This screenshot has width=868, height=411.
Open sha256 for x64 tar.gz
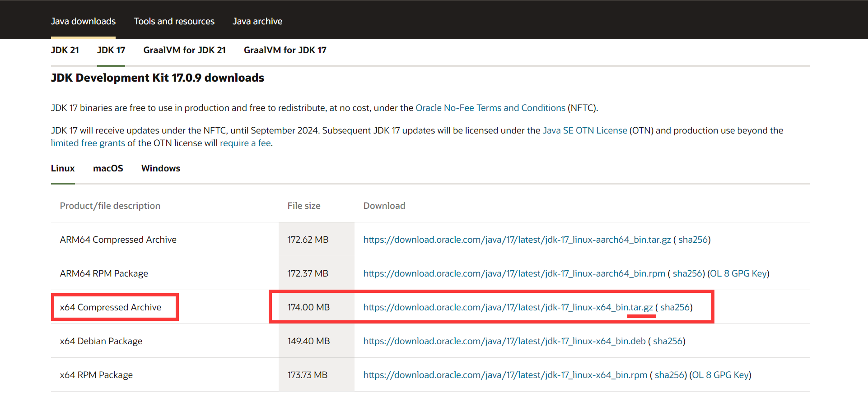pyautogui.click(x=675, y=307)
